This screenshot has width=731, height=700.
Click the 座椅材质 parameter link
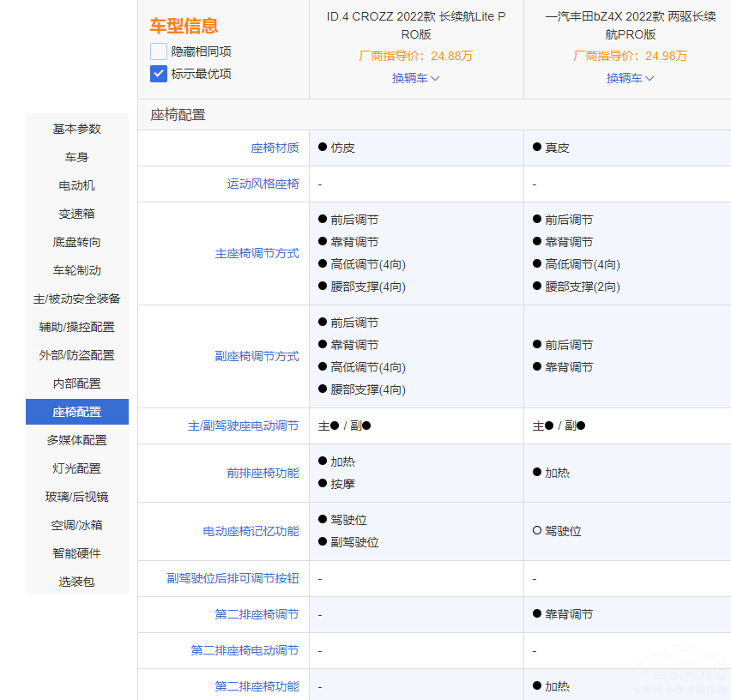pyautogui.click(x=275, y=148)
